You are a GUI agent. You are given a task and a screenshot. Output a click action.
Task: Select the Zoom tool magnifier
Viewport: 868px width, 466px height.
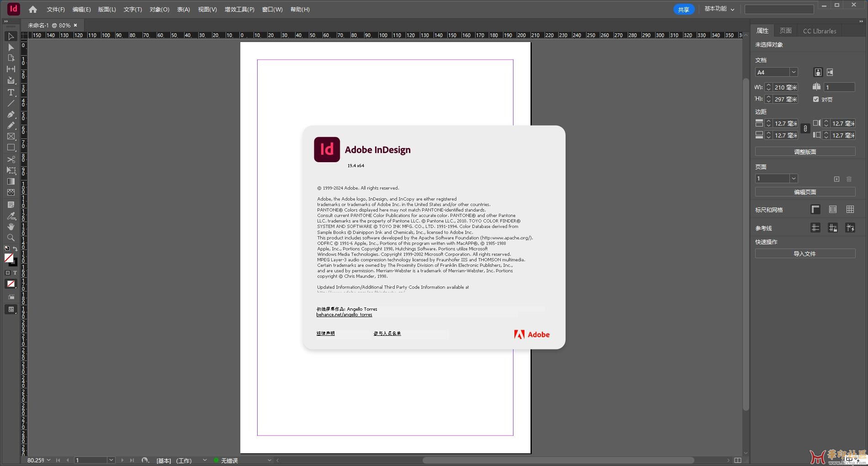(11, 238)
